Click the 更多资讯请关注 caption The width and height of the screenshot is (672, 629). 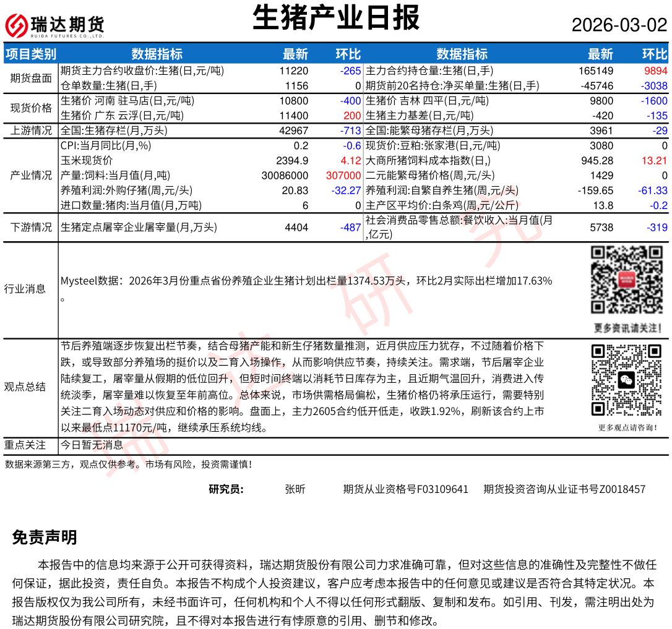click(627, 328)
